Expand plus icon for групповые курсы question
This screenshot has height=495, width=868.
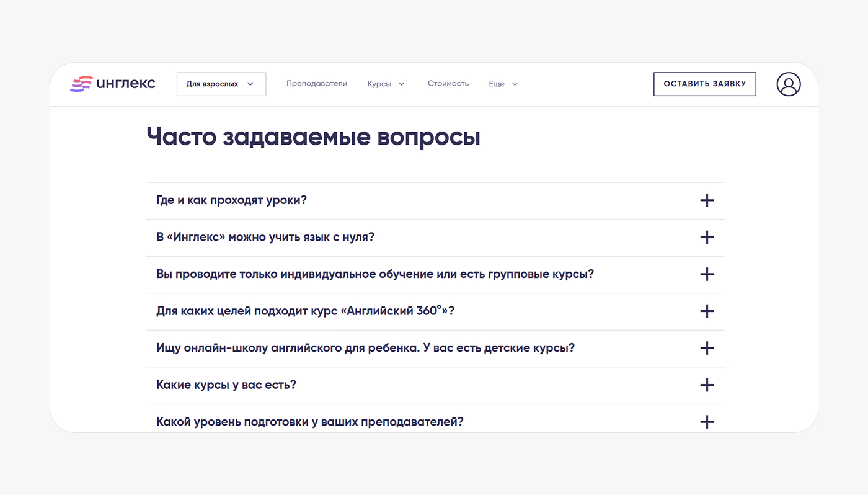coord(707,274)
